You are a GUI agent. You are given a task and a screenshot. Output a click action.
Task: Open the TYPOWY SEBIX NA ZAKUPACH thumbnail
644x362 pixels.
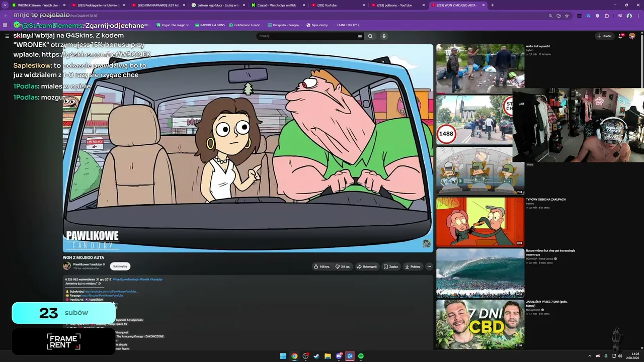coord(480,222)
